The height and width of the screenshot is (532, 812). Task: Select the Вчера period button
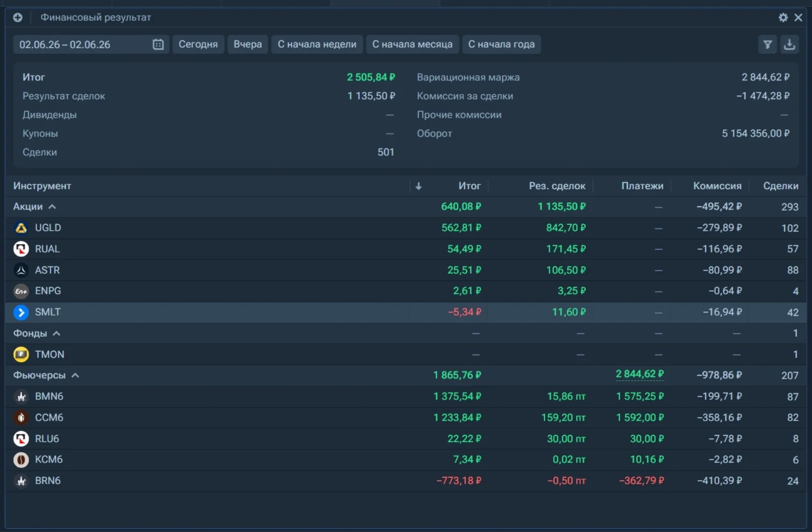coord(247,44)
